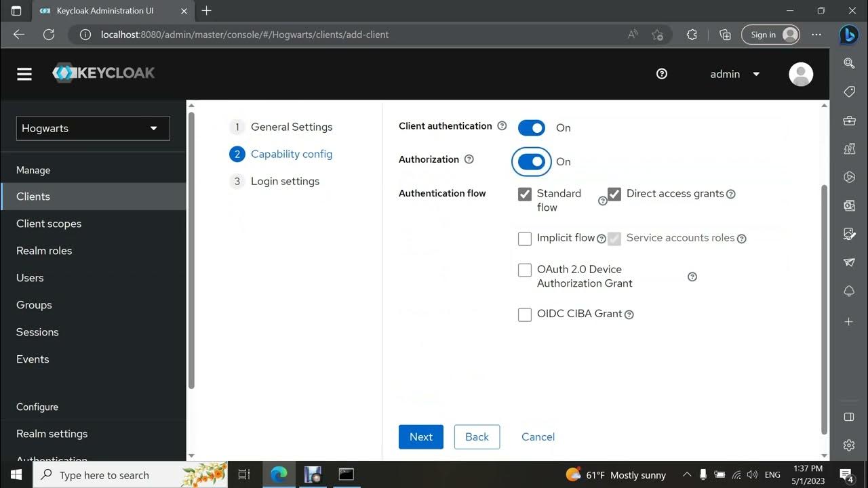Turn off the Client authentication switch

coord(532,127)
